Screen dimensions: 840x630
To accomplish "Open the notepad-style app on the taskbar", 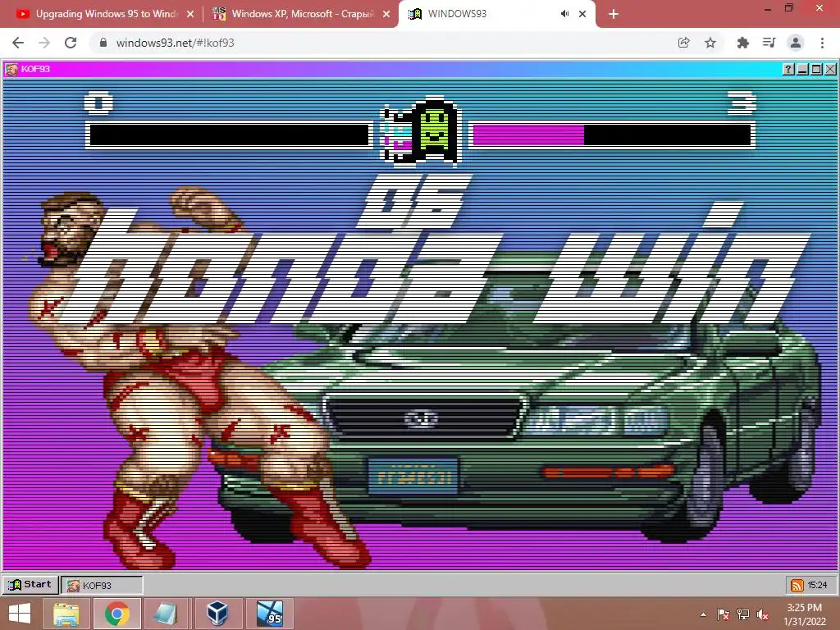I will click(x=166, y=614).
